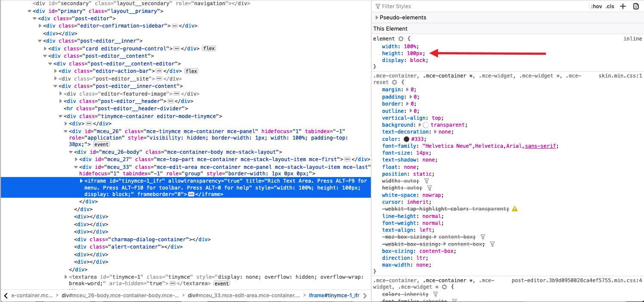Open post-editor.3b9d0950028ca4ef5755.min.css:4 source link

point(577,280)
